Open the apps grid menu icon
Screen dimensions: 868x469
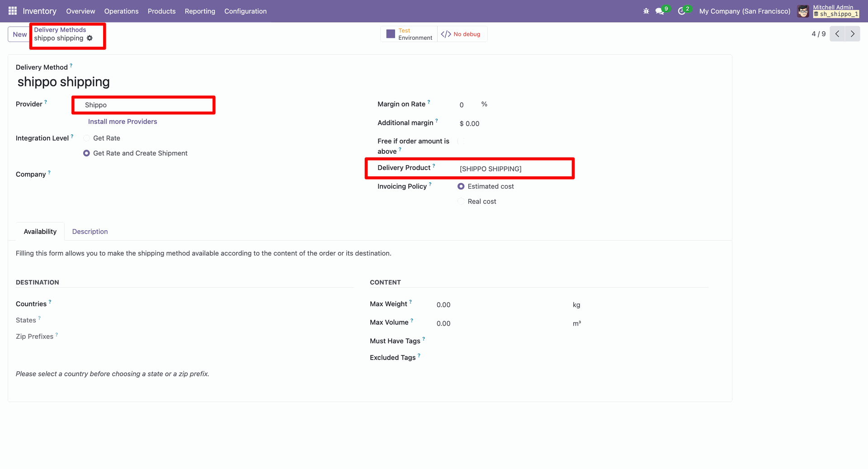tap(13, 11)
